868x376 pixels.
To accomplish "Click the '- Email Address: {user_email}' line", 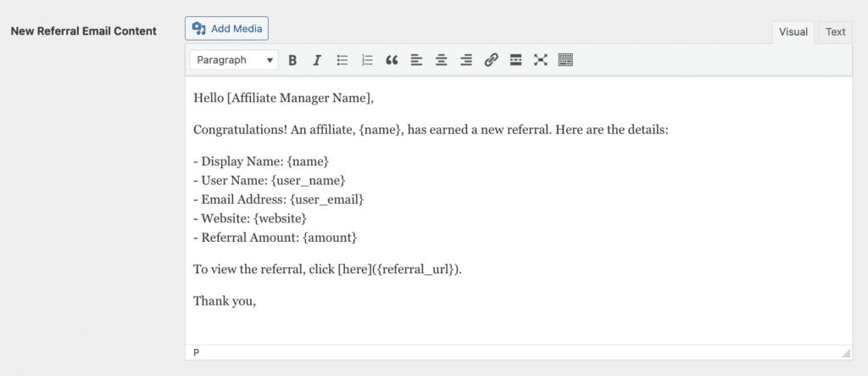I will click(278, 199).
